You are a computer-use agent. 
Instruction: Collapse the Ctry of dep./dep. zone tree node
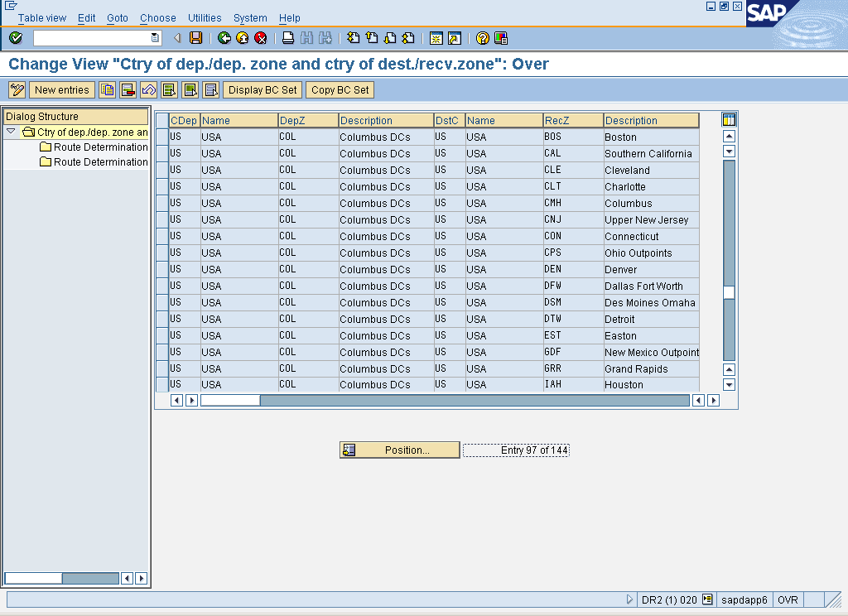point(11,132)
